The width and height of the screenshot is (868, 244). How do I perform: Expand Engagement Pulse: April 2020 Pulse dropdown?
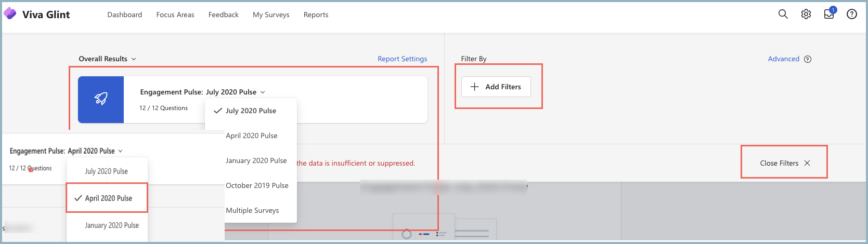tap(66, 151)
